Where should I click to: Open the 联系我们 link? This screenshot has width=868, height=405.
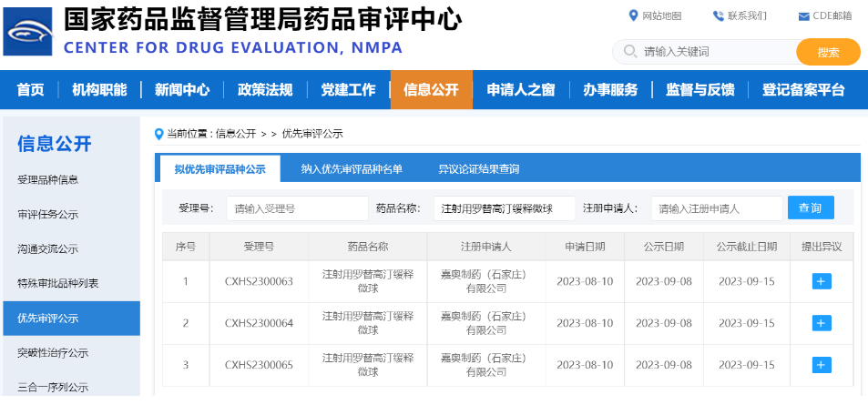[x=748, y=16]
